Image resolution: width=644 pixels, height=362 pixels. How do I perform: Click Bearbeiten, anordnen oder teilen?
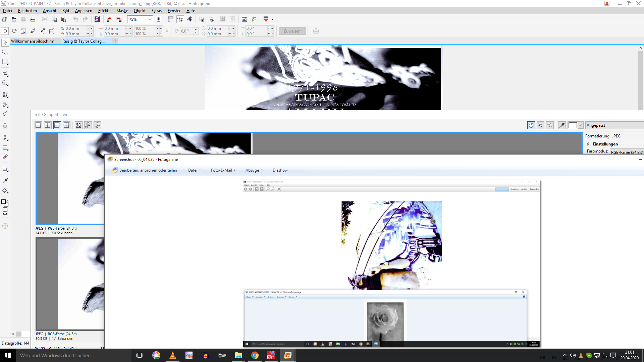145,170
